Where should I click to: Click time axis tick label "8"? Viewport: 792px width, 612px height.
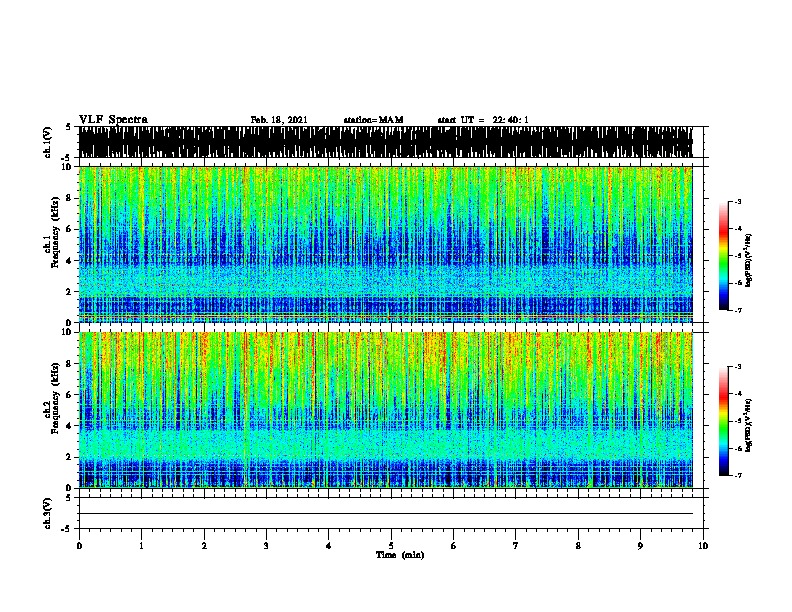578,546
